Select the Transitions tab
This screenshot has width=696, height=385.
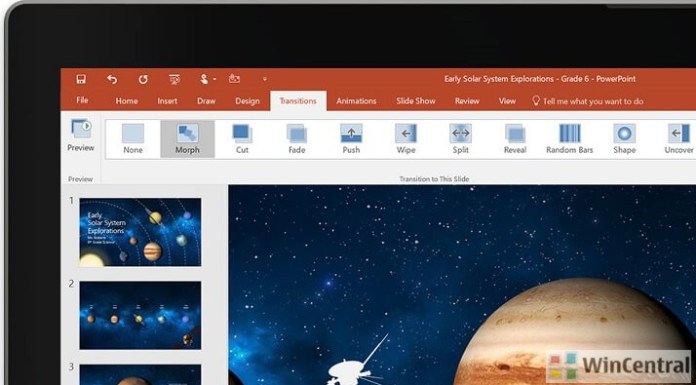click(298, 101)
